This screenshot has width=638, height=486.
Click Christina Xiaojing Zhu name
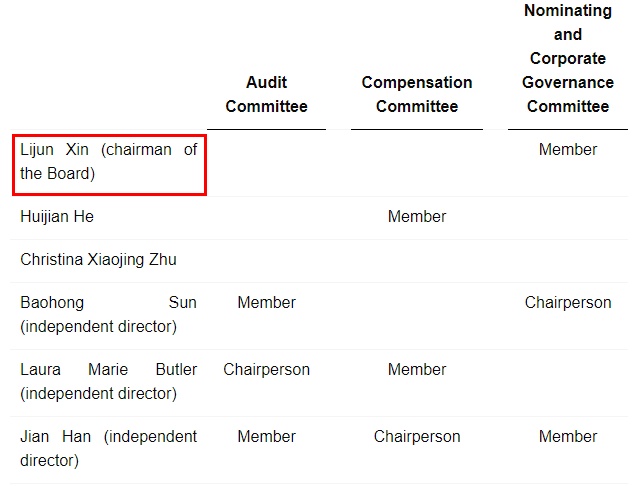tap(98, 260)
